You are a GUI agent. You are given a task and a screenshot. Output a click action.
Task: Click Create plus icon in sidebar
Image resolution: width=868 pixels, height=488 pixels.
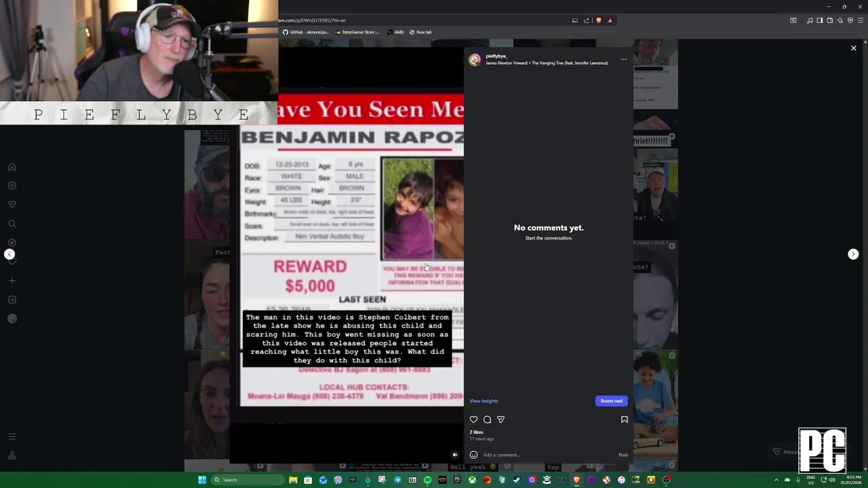tap(12, 281)
